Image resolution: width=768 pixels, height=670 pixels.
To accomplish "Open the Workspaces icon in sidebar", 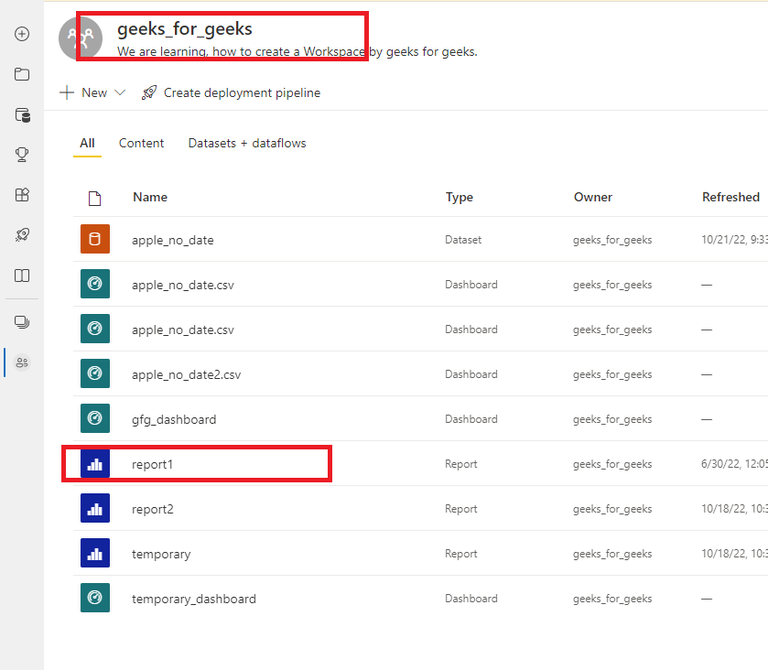I will tap(22, 322).
